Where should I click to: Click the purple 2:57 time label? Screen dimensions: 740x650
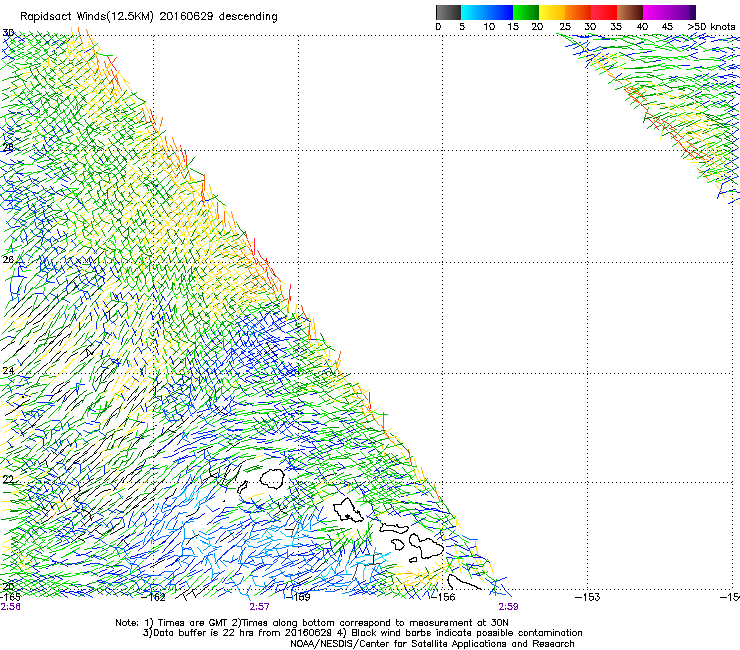click(x=260, y=607)
